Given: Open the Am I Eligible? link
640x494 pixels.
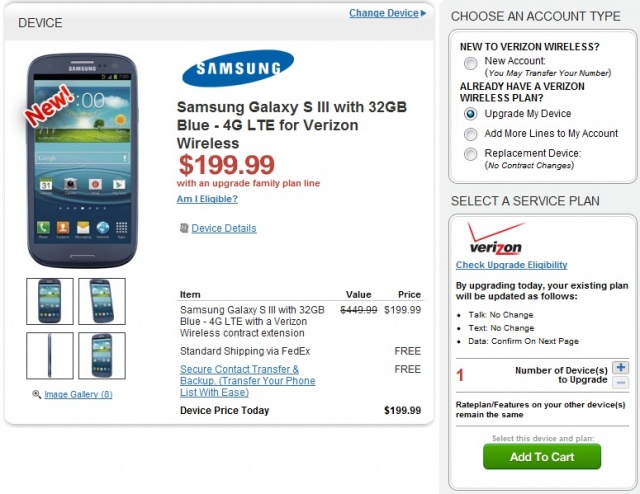Looking at the screenshot, I should pyautogui.click(x=207, y=199).
